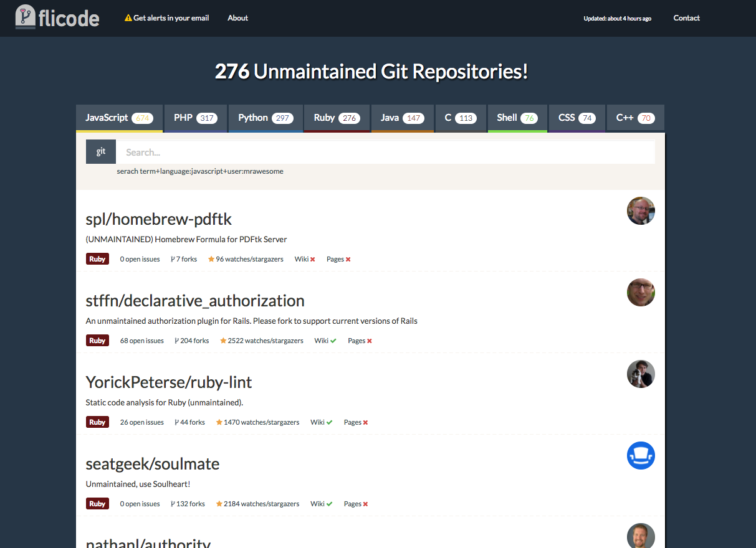Open nathanl/authority repository
This screenshot has height=548, width=756.
pos(148,542)
